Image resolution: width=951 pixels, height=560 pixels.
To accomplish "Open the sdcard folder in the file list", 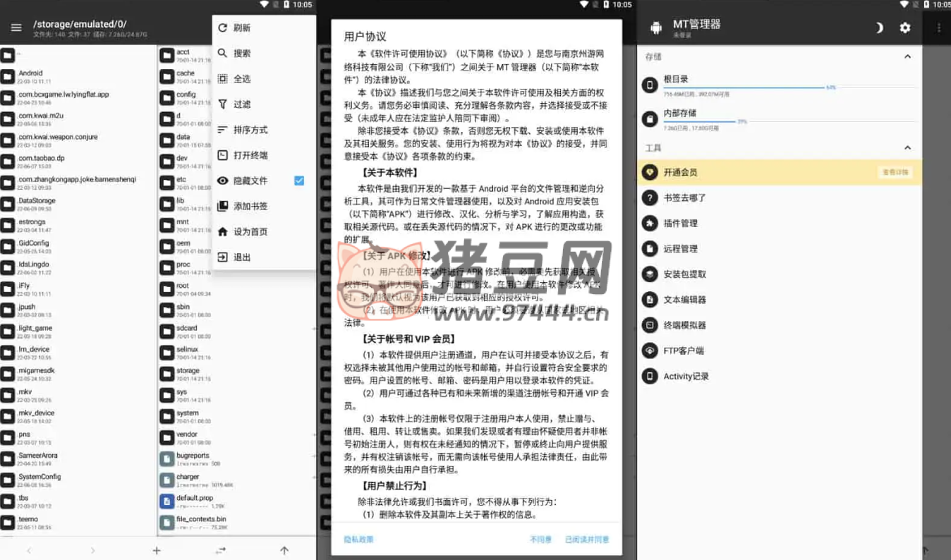I will coord(187,328).
